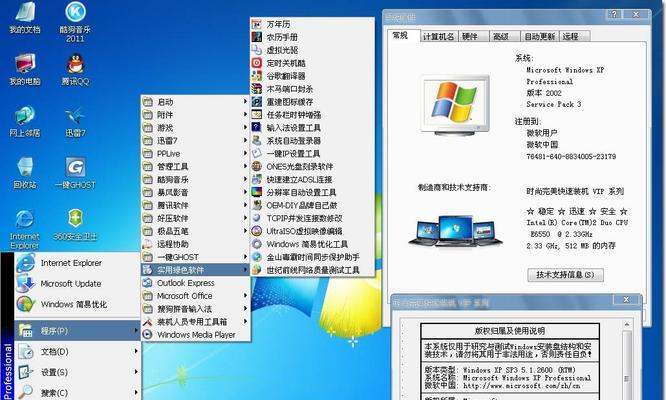Launch 农历手册 from submenu
Screen dimensions: 666x400
click(312, 37)
